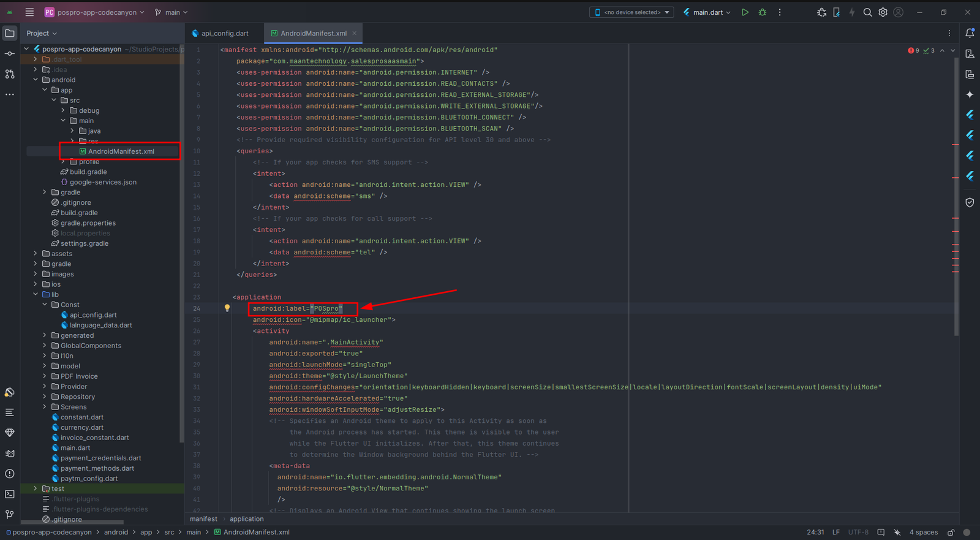Image resolution: width=980 pixels, height=540 pixels.
Task: Toggle the Project tool window folder icon
Action: point(10,33)
